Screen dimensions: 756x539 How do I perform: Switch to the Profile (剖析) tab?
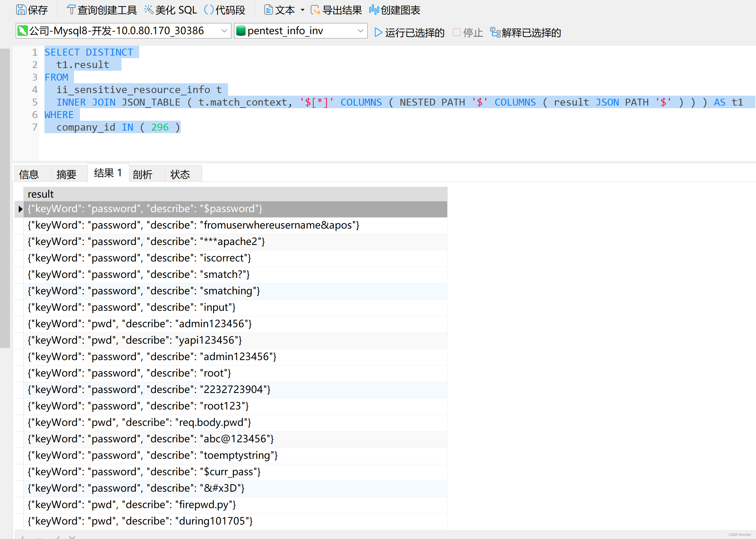click(x=143, y=174)
